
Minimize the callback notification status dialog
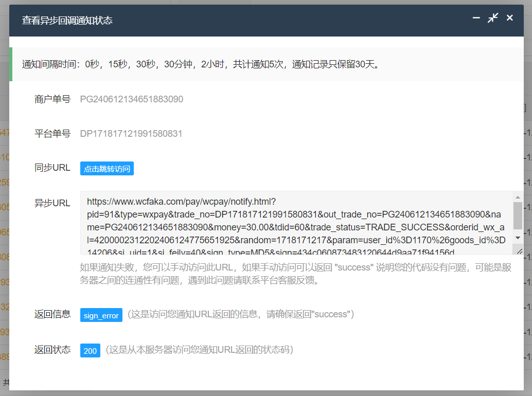tap(476, 18)
